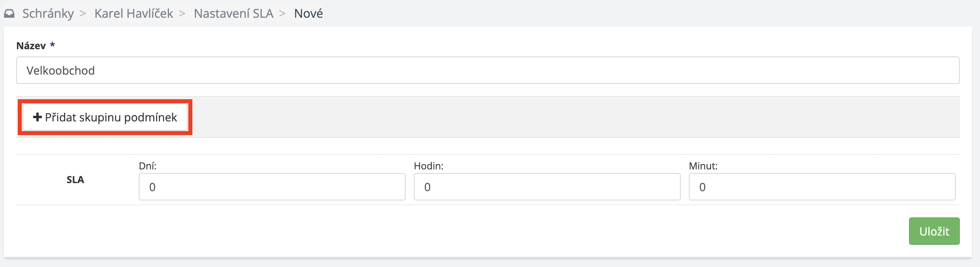This screenshot has height=267, width=980.
Task: Click the Nové breadcrumb item
Action: click(309, 14)
